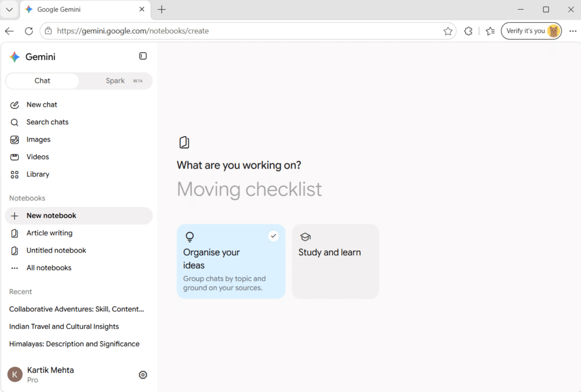Click the Kartik Mehta account name
This screenshot has width=581, height=392.
tap(50, 370)
